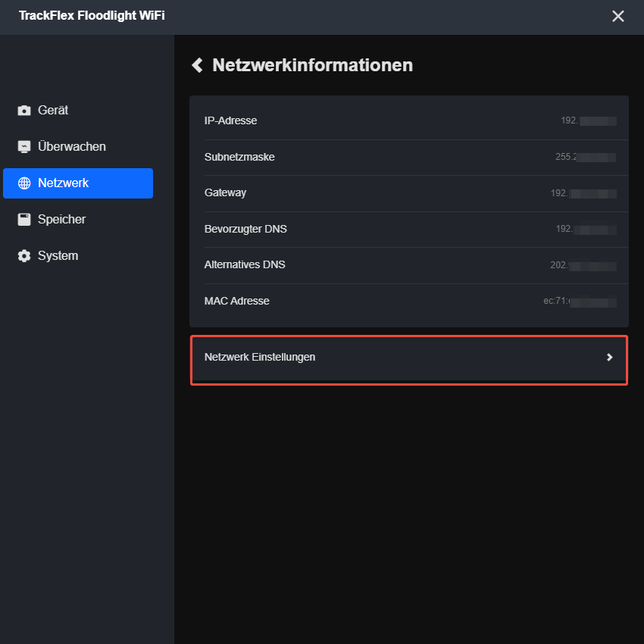
Task: Click the MAC address value starting with ec:71
Action: coord(580,302)
